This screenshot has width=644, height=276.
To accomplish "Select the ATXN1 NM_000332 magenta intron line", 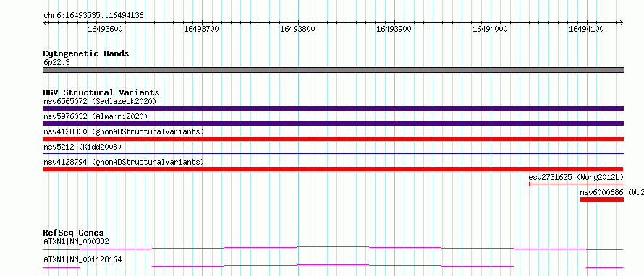I will click(333, 248).
